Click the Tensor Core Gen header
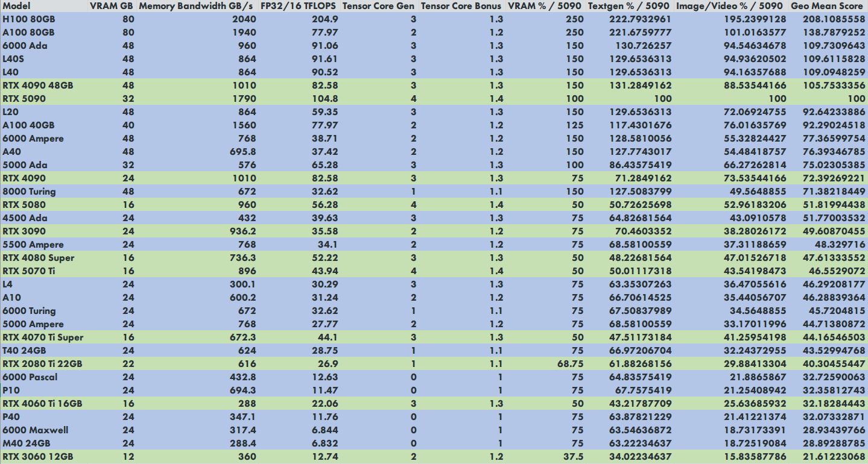868x464 pixels. (378, 6)
